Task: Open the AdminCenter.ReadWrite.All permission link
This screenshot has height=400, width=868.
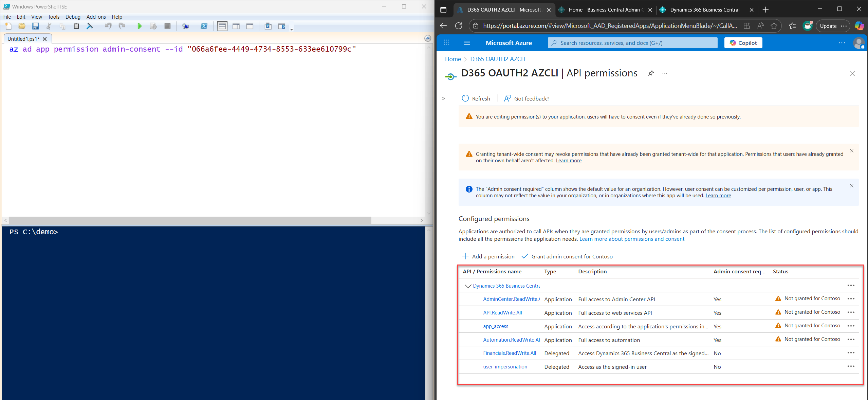Action: pyautogui.click(x=511, y=299)
